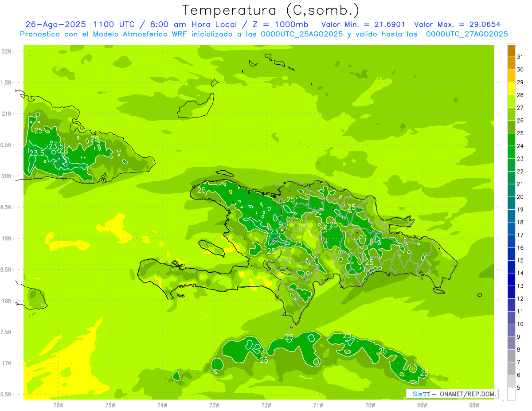Click the yellow swatch between 28 and 29
Viewport: 532px width, 411px height.
[x=511, y=89]
